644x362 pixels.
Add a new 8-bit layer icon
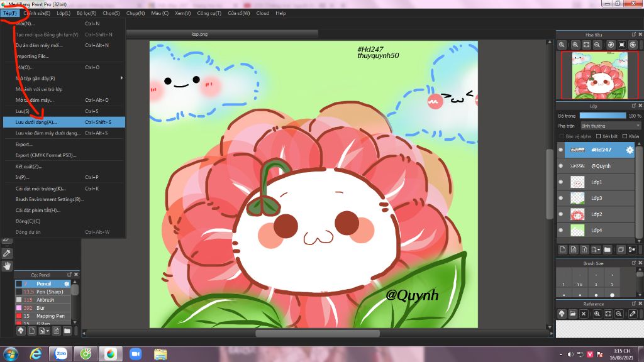point(574,250)
